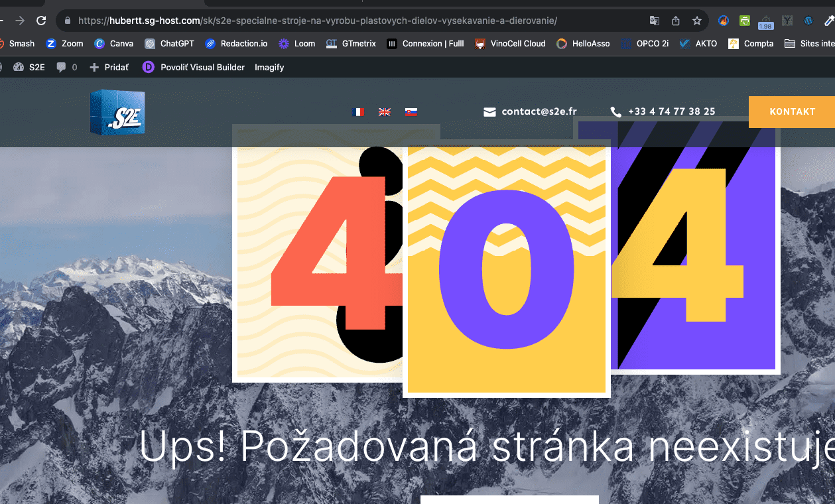
Task: Open the Connexion | Fulll bookmark
Action: (x=425, y=44)
